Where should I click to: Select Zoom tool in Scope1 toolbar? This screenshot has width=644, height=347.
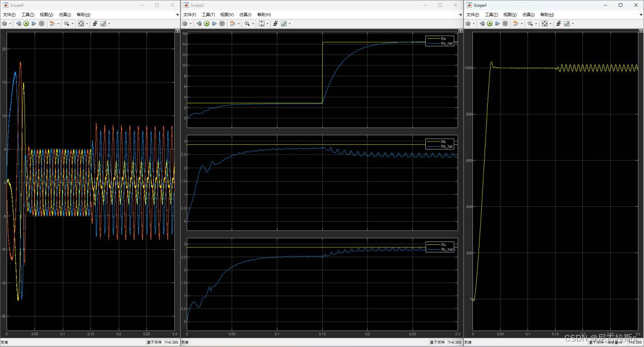(530, 24)
